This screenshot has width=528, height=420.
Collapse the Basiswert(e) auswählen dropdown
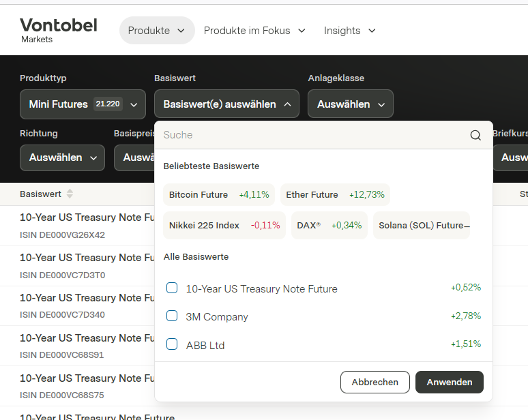(x=226, y=104)
